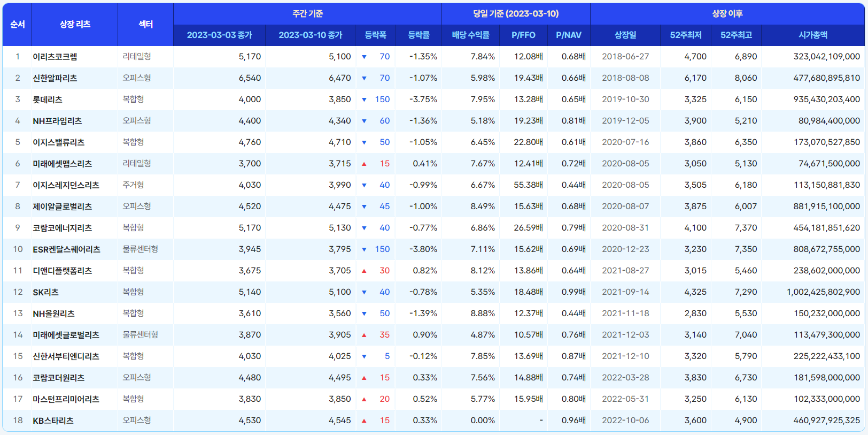Select the KB스타리츠 name cell

pyautogui.click(x=75, y=421)
